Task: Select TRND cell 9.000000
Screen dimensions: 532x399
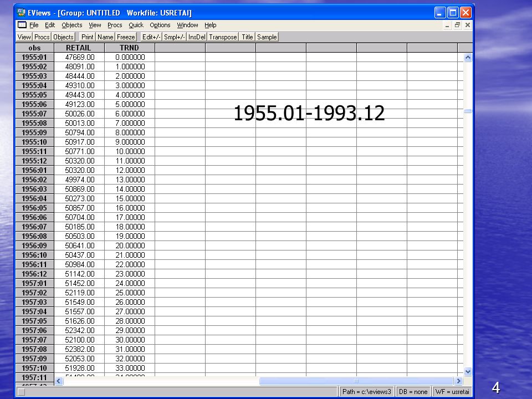Action: (130, 142)
